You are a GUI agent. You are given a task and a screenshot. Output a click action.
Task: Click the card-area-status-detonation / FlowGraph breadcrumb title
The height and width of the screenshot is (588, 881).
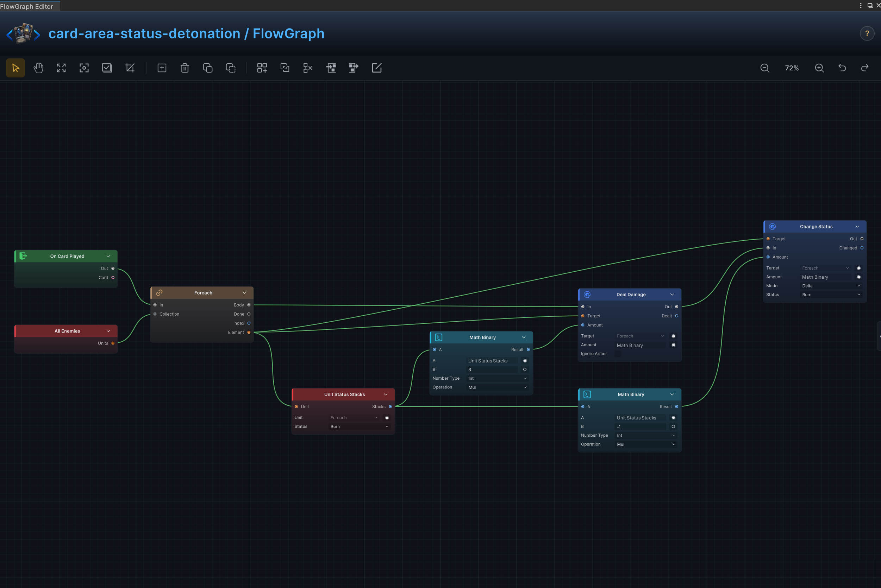187,33
